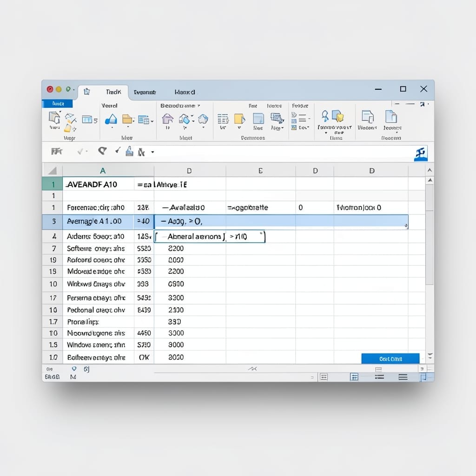The height and width of the screenshot is (476, 476).
Task: Click the yellow note icon in the ribbon
Action: pyautogui.click(x=239, y=119)
